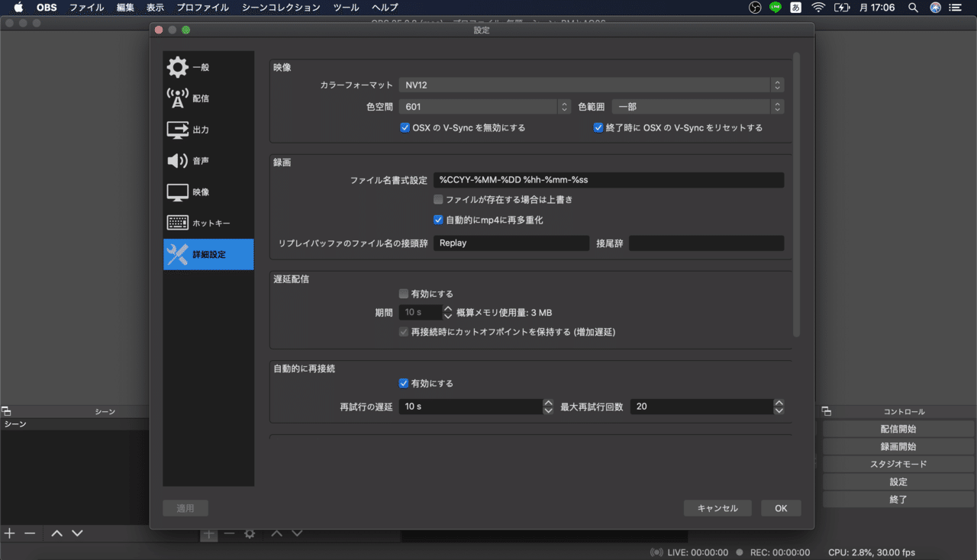This screenshot has width=977, height=560.
Task: Click the OK button
Action: 781,508
